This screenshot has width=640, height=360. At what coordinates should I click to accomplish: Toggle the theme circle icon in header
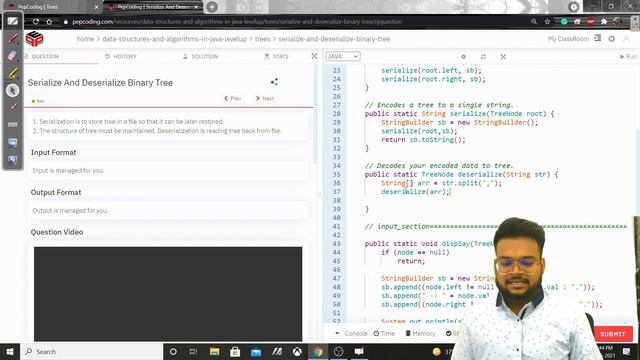tap(611, 39)
